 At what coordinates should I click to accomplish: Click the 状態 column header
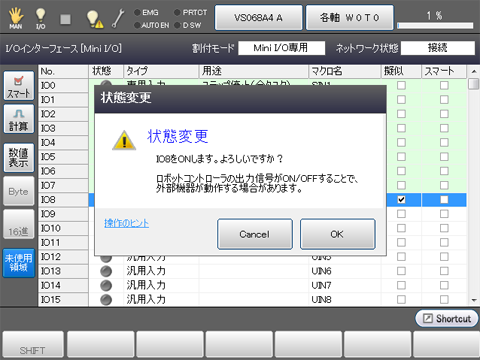click(x=106, y=71)
